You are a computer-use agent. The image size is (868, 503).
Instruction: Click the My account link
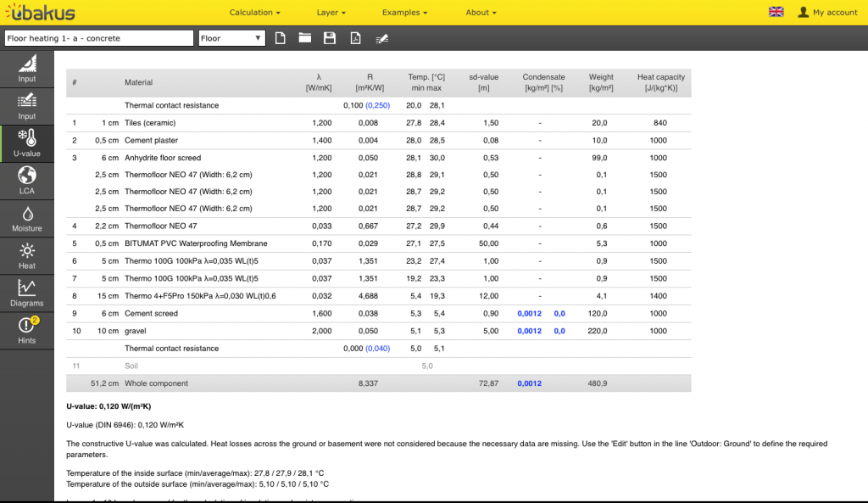[828, 13]
